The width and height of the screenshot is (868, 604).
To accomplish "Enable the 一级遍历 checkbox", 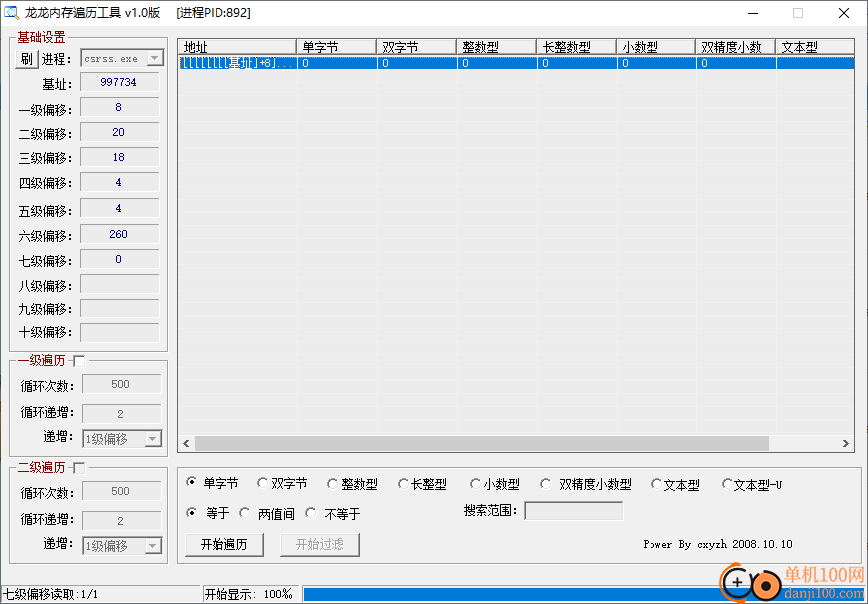I will (79, 361).
